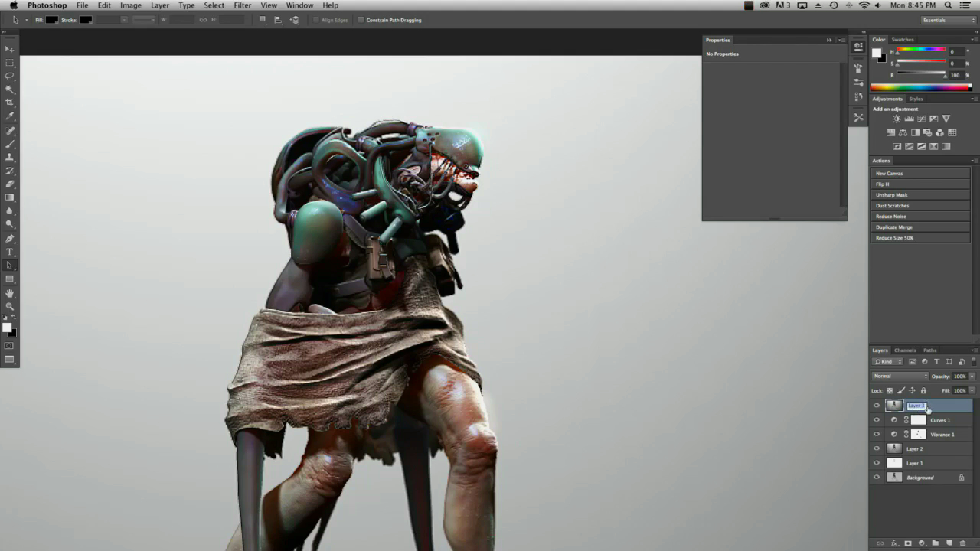Click the Hue slider in Color panel

[x=921, y=51]
